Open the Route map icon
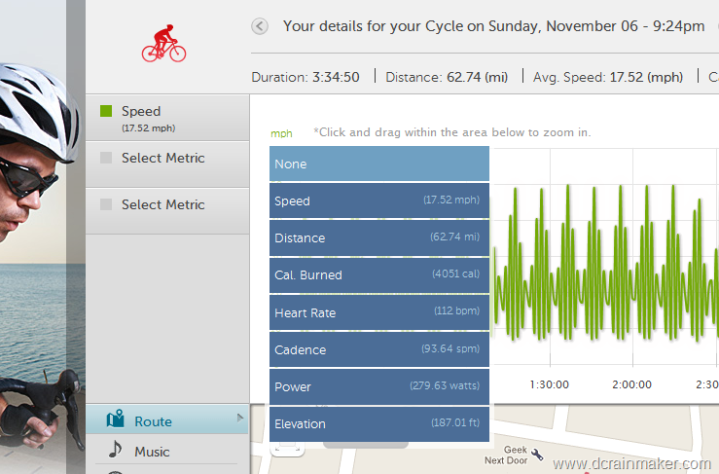Screen dimensions: 719x474 116,419
